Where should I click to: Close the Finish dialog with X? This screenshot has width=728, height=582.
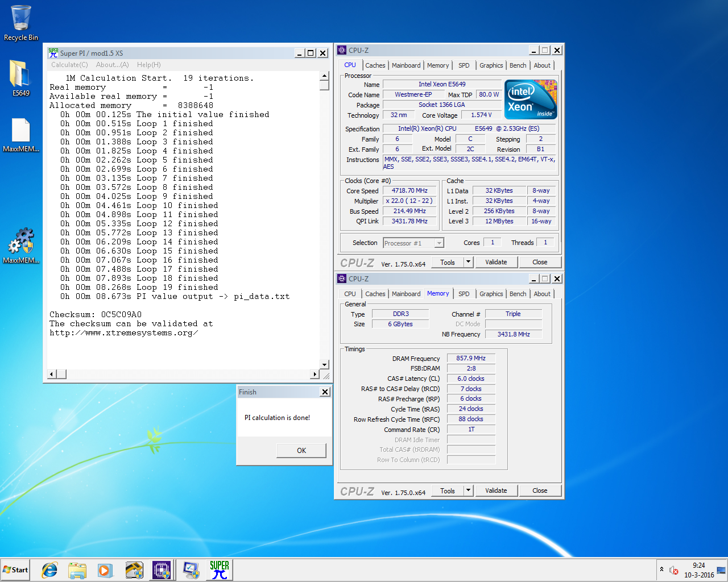[325, 392]
